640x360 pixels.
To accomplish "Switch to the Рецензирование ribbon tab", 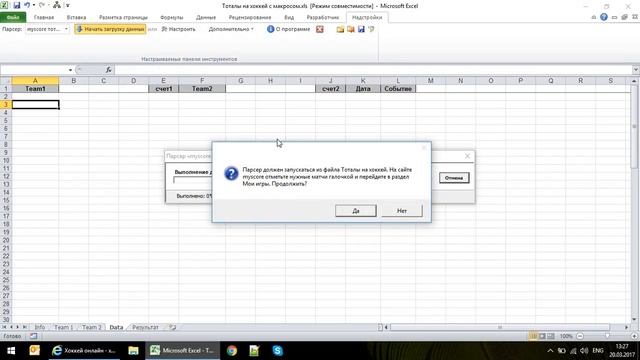I will point(250,18).
